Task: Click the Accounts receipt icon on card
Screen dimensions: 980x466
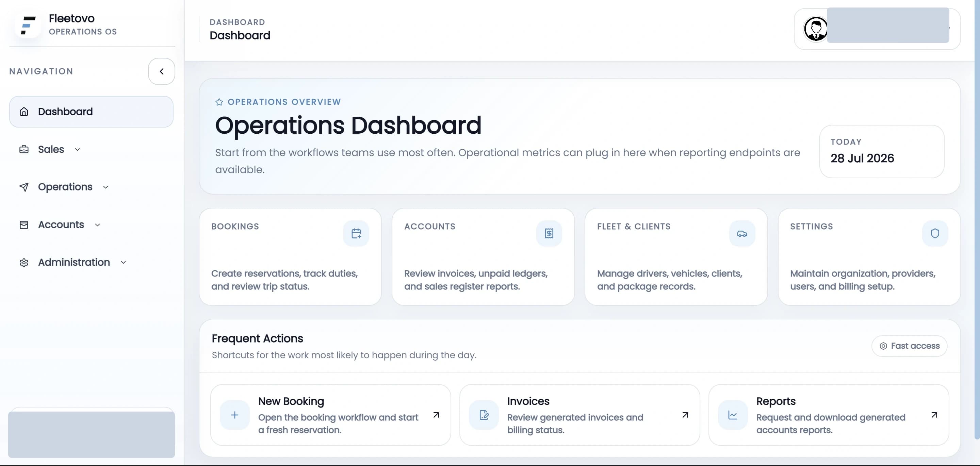Action: tap(549, 234)
